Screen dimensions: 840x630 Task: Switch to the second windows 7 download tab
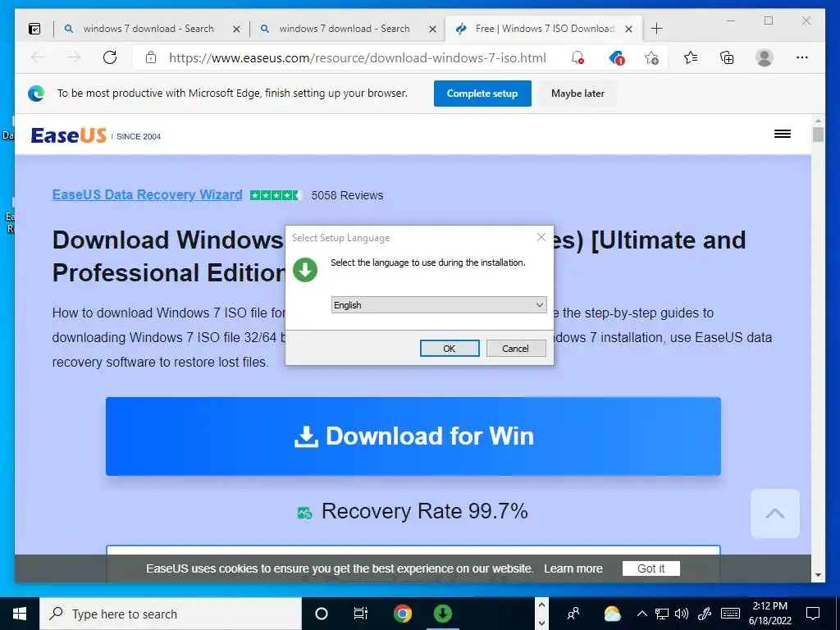click(x=345, y=29)
